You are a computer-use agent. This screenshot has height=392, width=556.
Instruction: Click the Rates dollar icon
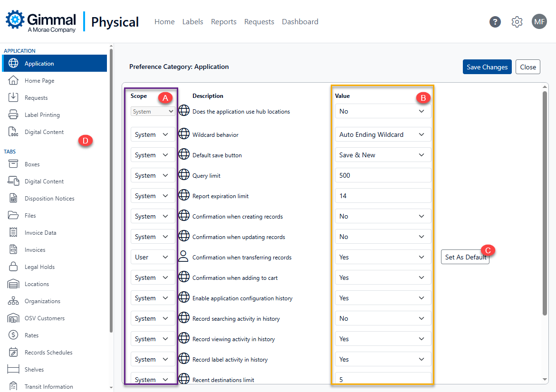13,335
